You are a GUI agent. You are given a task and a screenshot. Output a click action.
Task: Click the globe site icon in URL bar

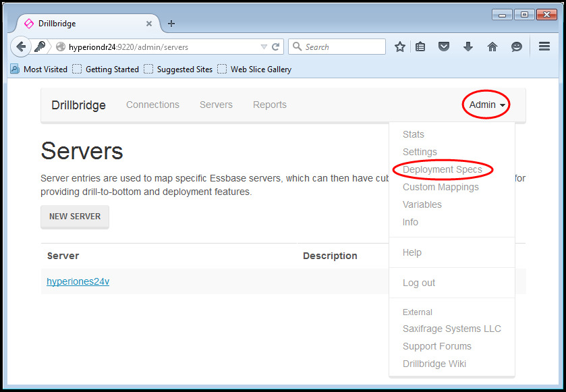click(61, 47)
